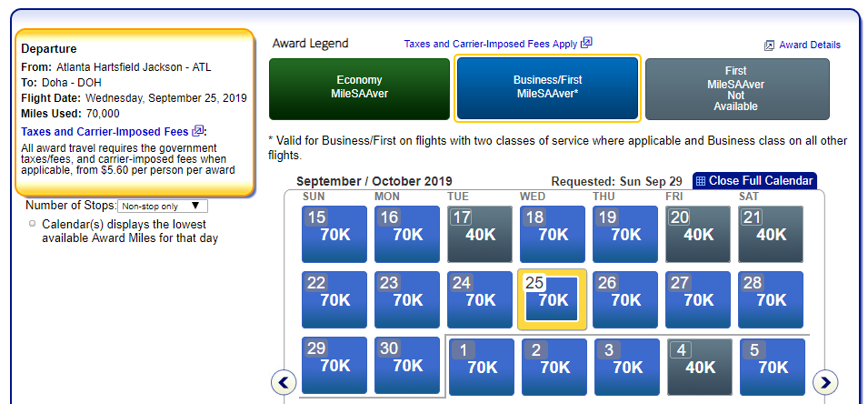Toggle the lowest available Award Miles radio button
The width and height of the screenshot is (868, 404).
tap(33, 224)
